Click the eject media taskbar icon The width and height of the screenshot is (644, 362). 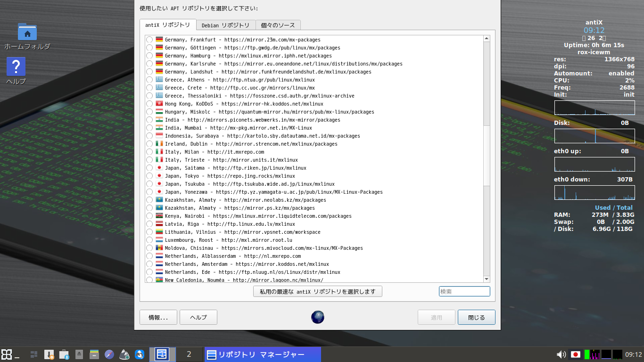point(79,354)
